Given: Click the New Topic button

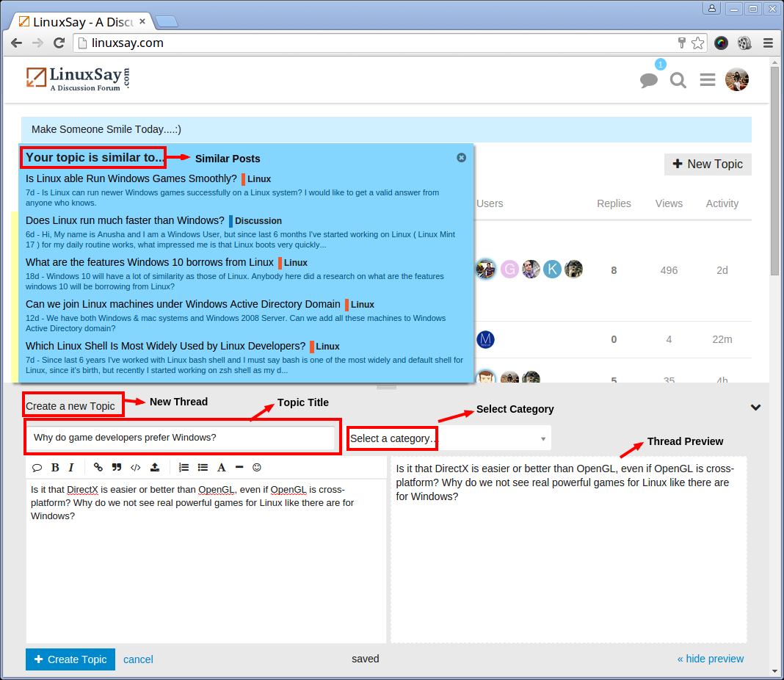Looking at the screenshot, I should coord(707,164).
